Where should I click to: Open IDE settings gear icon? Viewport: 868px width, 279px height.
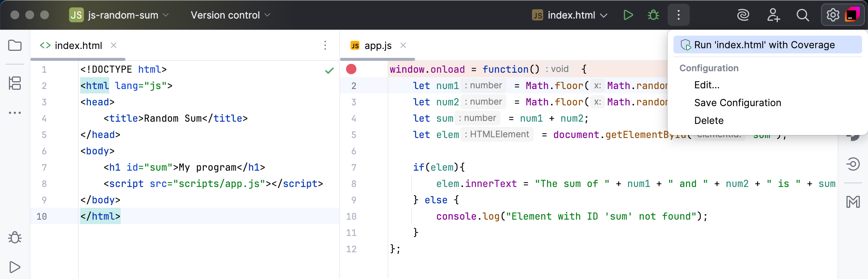(833, 15)
